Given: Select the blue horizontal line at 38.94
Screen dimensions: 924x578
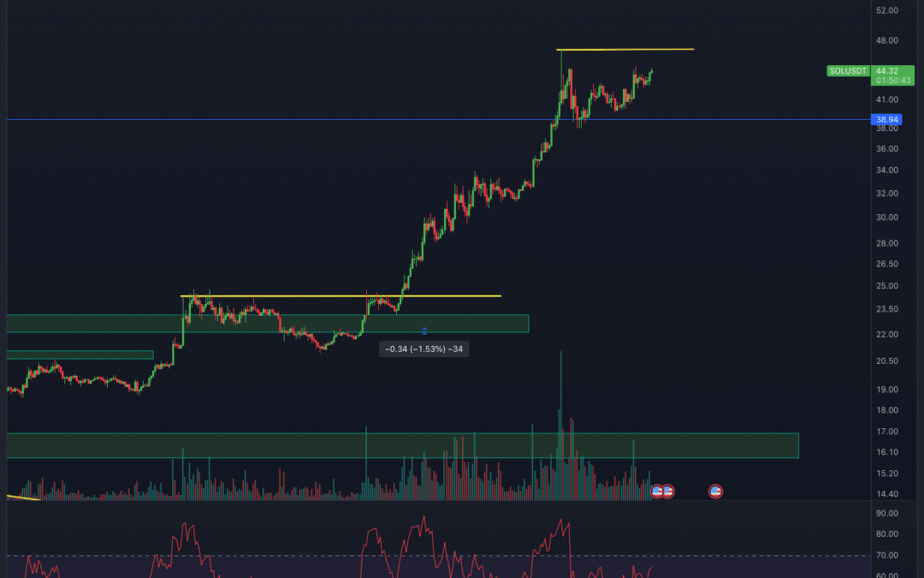Looking at the screenshot, I should pyautogui.click(x=436, y=120).
